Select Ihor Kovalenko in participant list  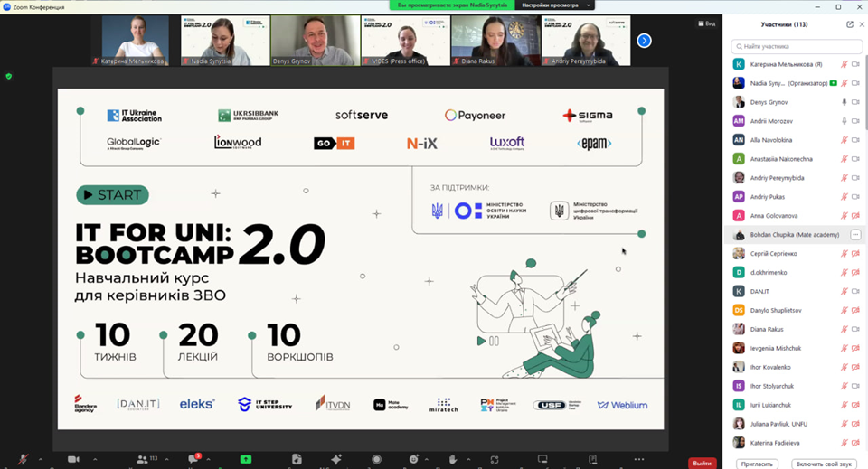click(795, 367)
